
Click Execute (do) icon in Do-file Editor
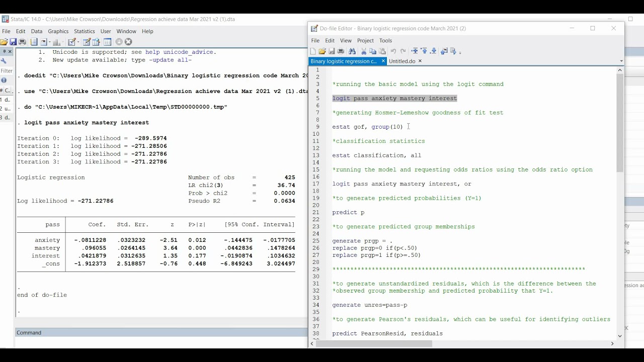pyautogui.click(x=453, y=51)
